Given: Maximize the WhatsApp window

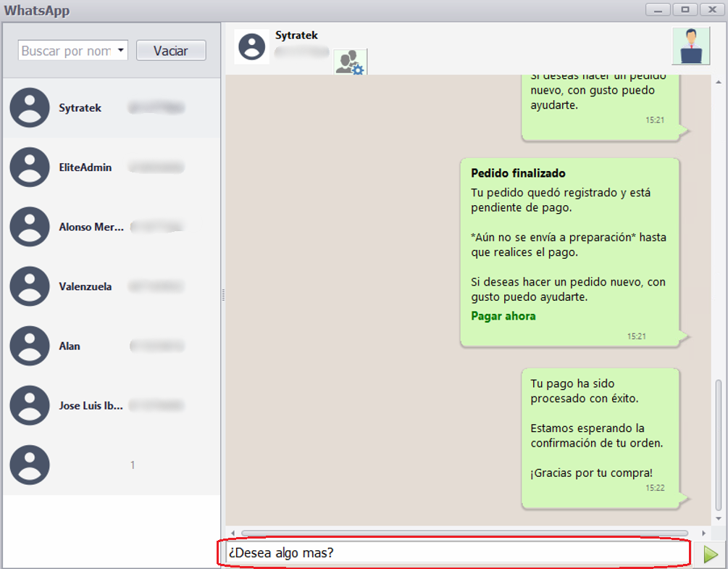Looking at the screenshot, I should tap(685, 9).
